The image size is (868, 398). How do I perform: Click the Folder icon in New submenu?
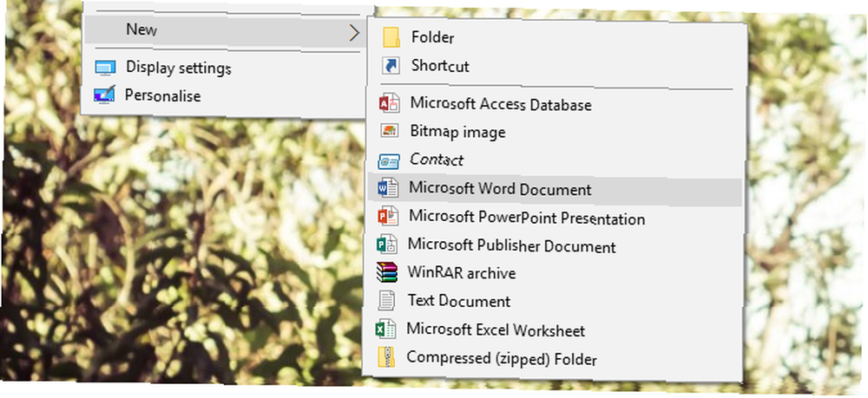pos(391,37)
